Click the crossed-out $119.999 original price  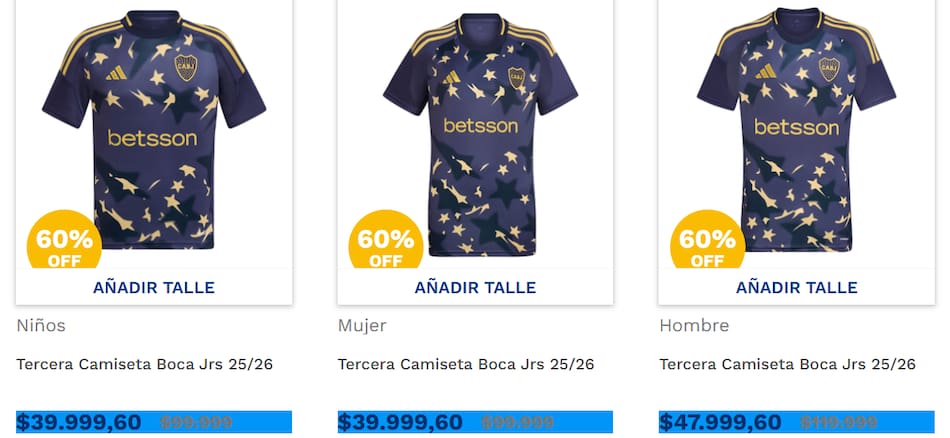839,423
